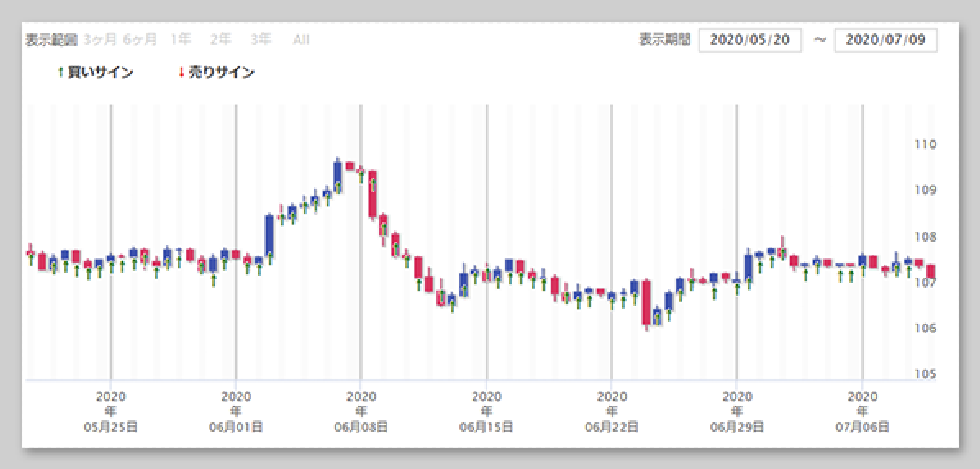Image resolution: width=980 pixels, height=469 pixels.
Task: Click the 110 price axis label
Action: tap(925, 144)
